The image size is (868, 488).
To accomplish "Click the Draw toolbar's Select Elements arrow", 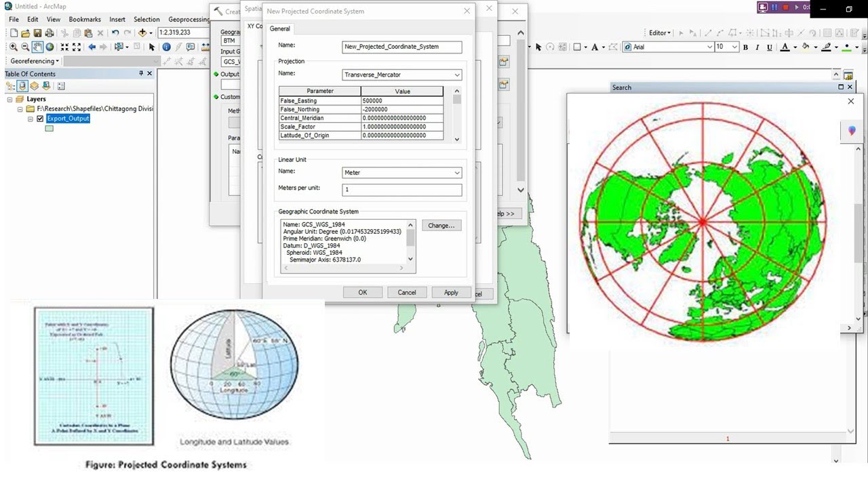I will 538,47.
